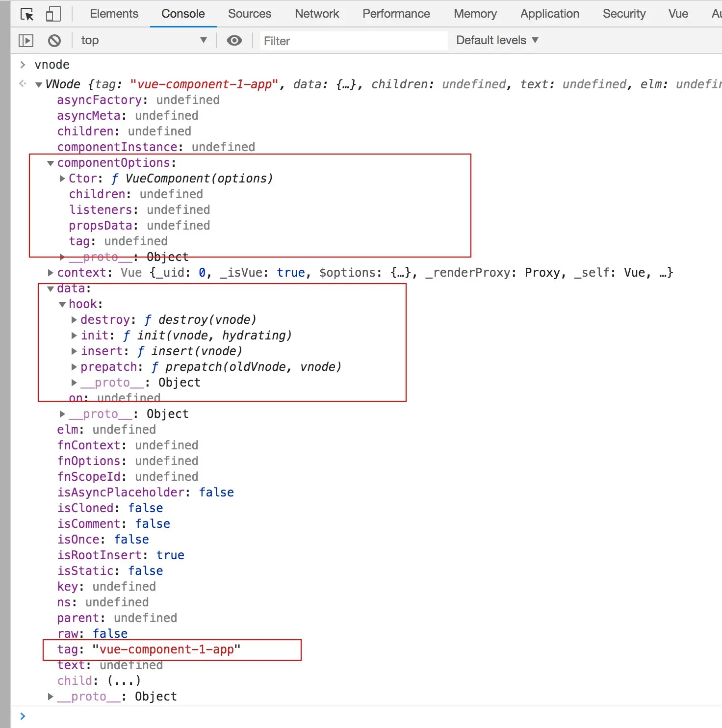Expand the Ctor VueComponent function
Screen dimensions: 722x728
[x=62, y=179]
